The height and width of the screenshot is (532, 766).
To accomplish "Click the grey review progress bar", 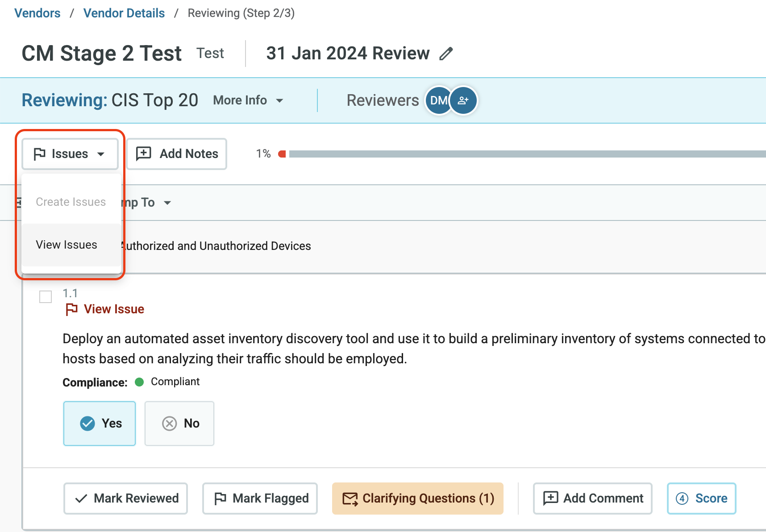I will [527, 154].
